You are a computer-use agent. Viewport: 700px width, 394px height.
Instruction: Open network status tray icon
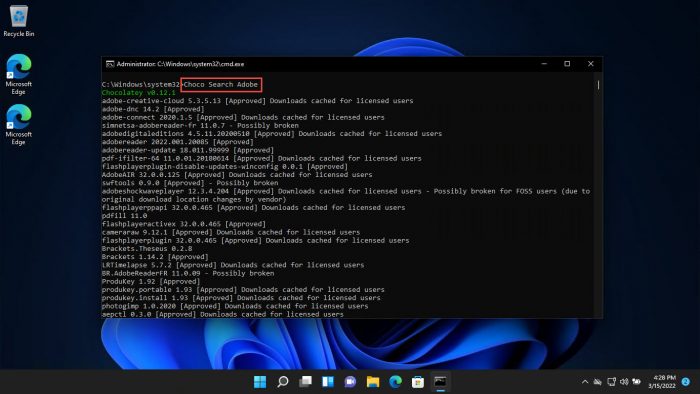611,382
